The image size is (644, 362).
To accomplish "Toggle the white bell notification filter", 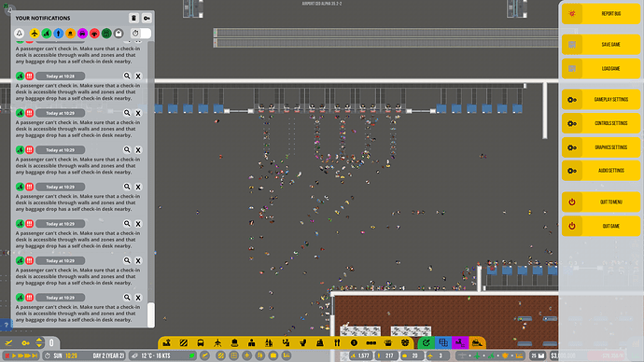I will (20, 34).
